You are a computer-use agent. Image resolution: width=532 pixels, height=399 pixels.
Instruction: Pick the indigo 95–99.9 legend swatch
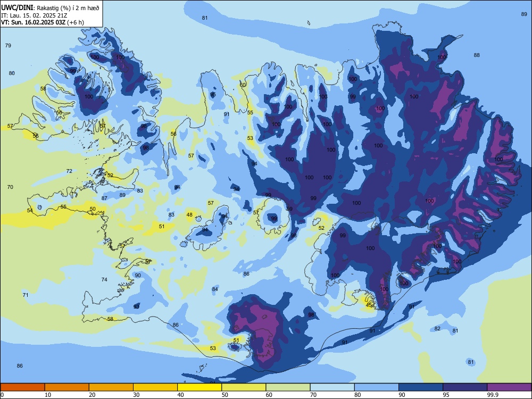[x=465, y=387]
